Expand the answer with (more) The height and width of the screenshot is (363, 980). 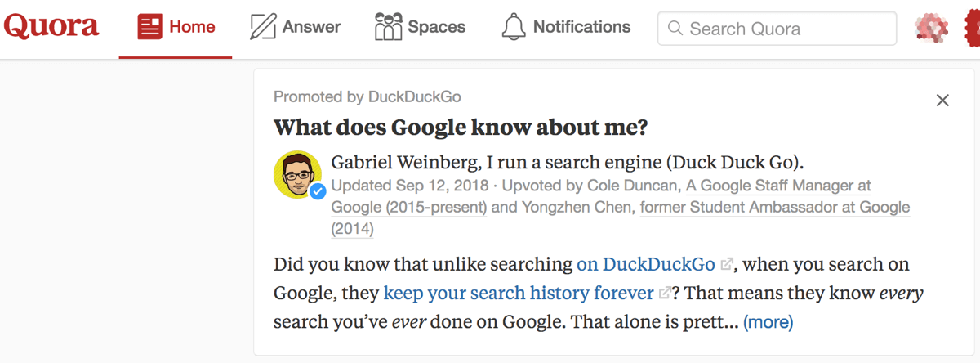(768, 322)
